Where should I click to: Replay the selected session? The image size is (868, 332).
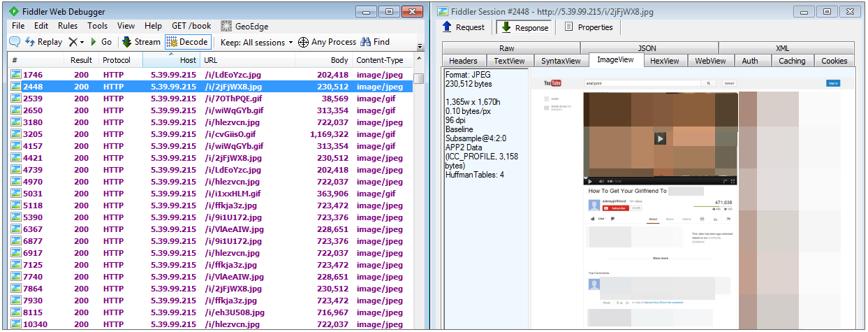43,42
